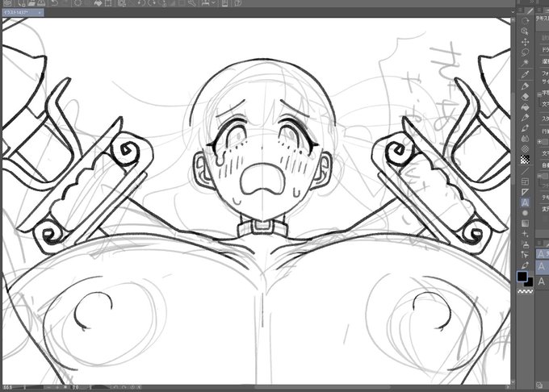Select the Decoration dotted-pattern tool
The height and width of the screenshot is (392, 549).
pyautogui.click(x=525, y=149)
